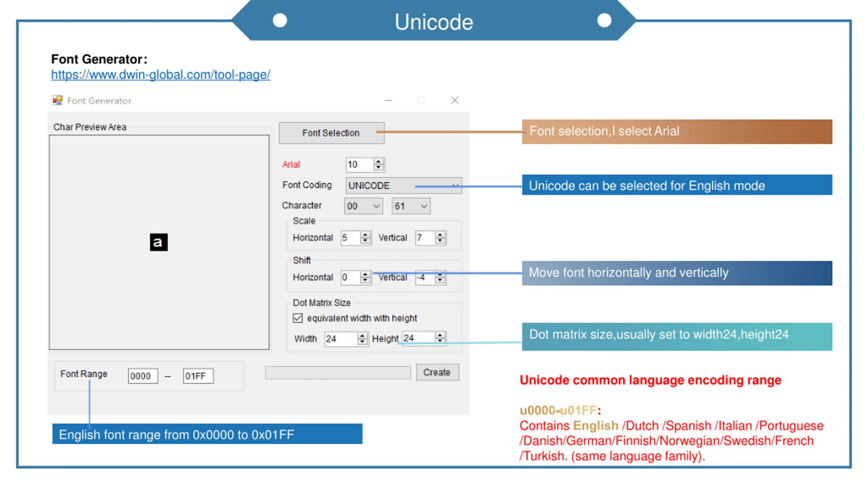Image resolution: width=868 pixels, height=488 pixels.
Task: Click the Scale Horizontal input showing 5
Action: (x=351, y=238)
